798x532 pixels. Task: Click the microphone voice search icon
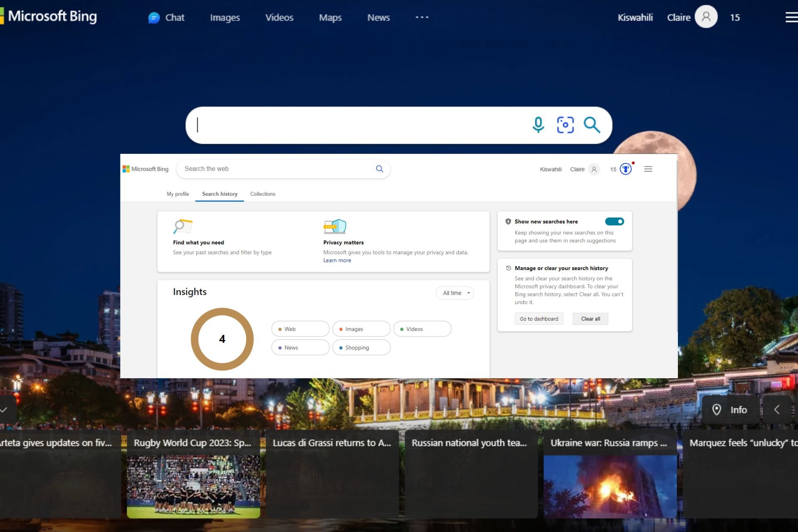(x=538, y=125)
